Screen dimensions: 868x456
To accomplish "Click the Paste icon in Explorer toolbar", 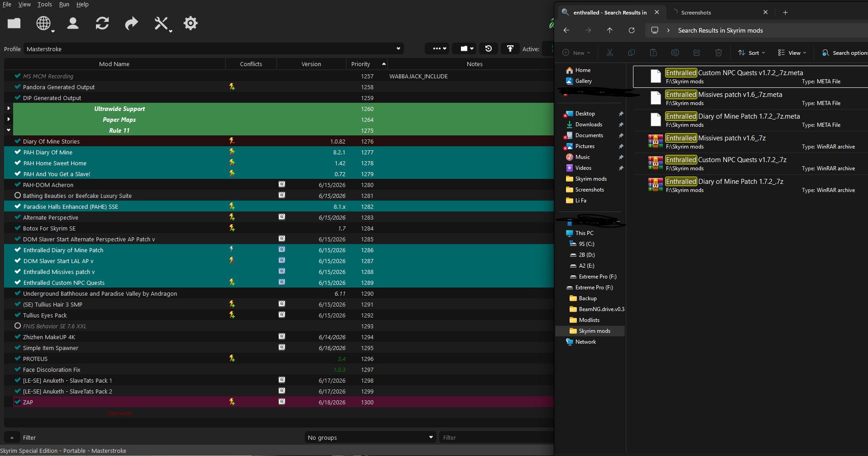I will pos(653,53).
